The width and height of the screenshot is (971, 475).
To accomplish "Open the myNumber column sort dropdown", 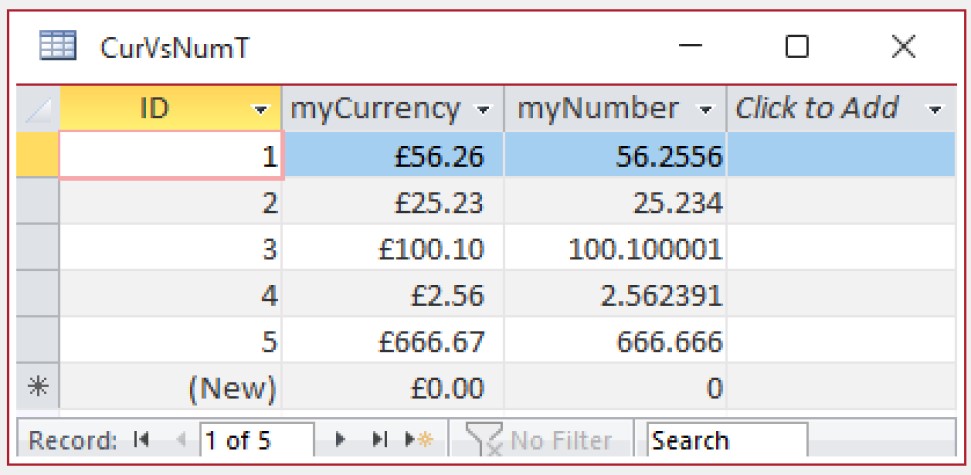I will coord(706,109).
